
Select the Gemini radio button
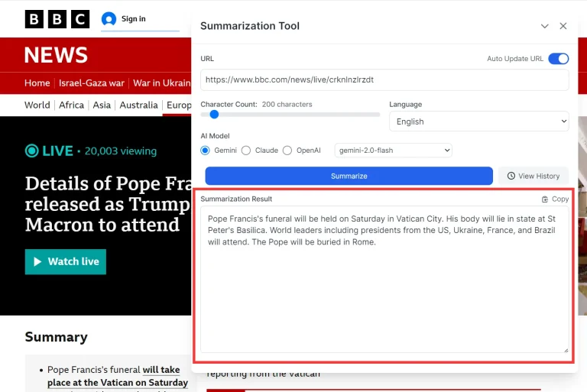click(205, 150)
